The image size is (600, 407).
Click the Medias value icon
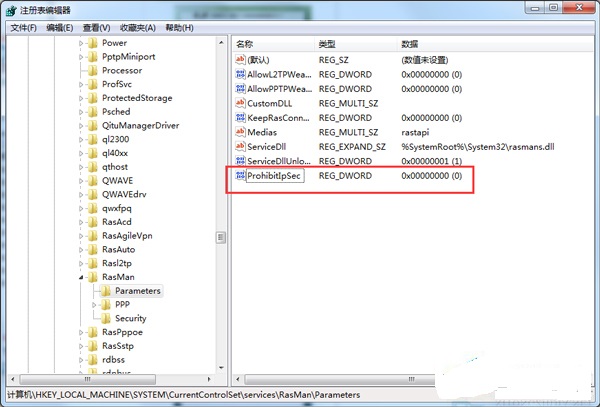coord(240,132)
